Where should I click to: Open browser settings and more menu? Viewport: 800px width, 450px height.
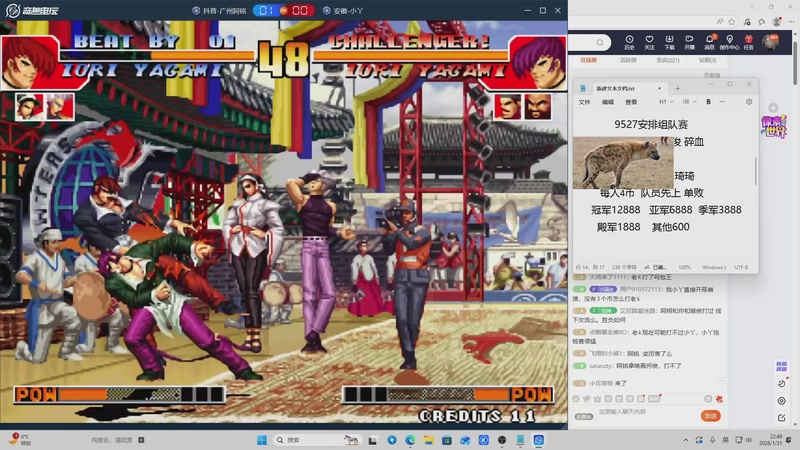[x=791, y=21]
